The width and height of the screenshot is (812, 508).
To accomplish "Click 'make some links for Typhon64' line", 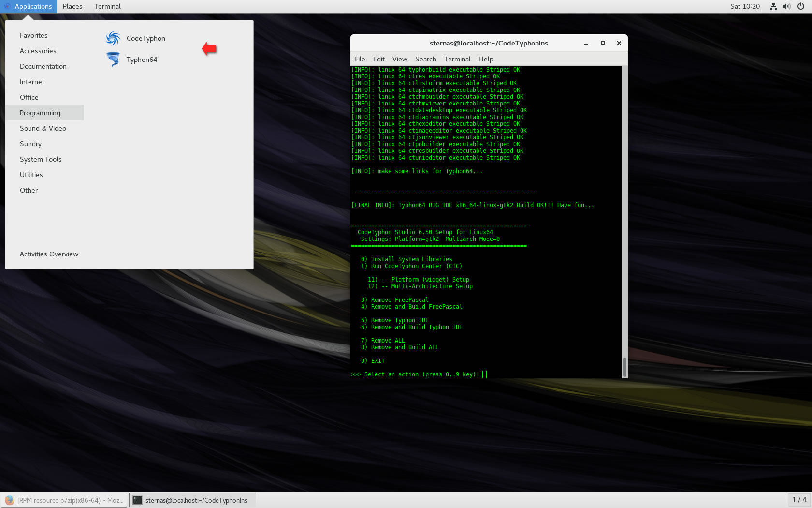I will tap(417, 171).
